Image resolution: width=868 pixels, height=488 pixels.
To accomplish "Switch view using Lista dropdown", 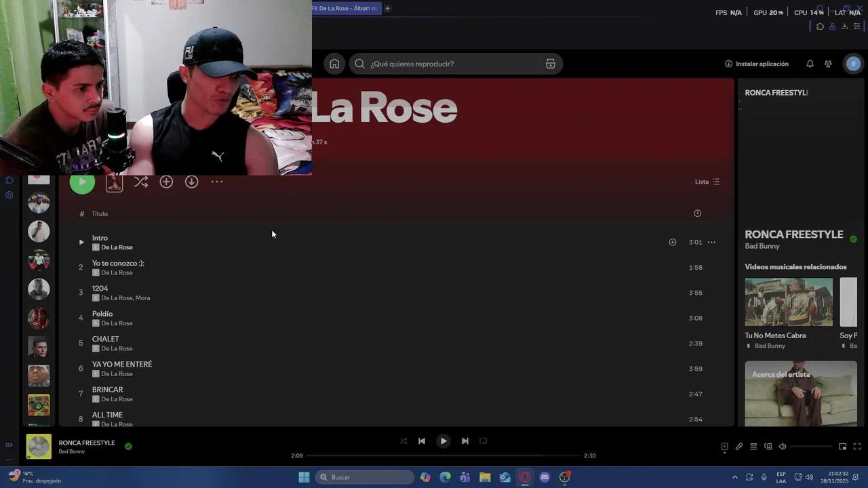I will pos(707,182).
